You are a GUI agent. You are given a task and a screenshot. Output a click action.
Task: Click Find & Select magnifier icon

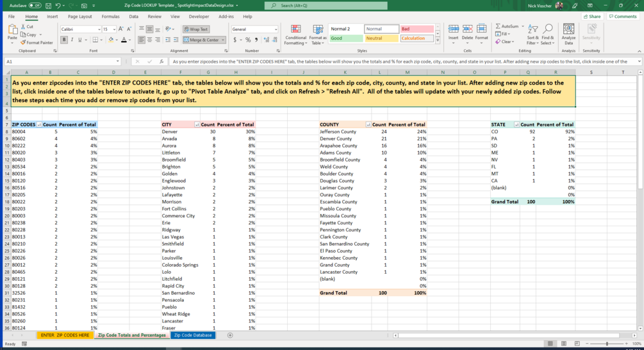point(547,29)
